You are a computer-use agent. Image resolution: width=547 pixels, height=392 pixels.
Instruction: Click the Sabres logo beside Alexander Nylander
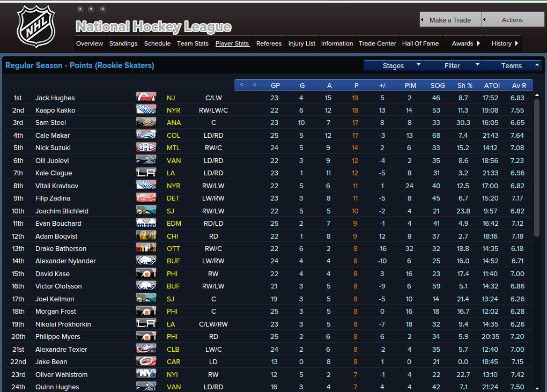tap(146, 261)
